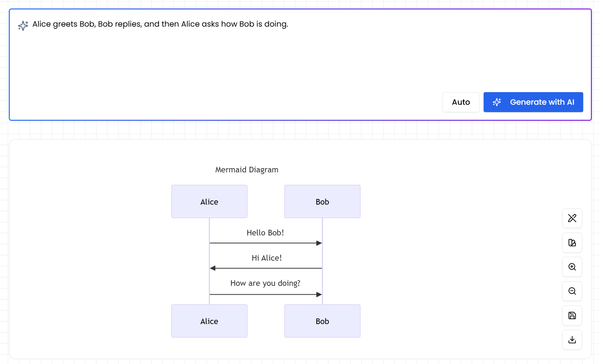This screenshot has width=599, height=364.
Task: Zoom in on the Mermaid diagram
Action: coord(572,267)
